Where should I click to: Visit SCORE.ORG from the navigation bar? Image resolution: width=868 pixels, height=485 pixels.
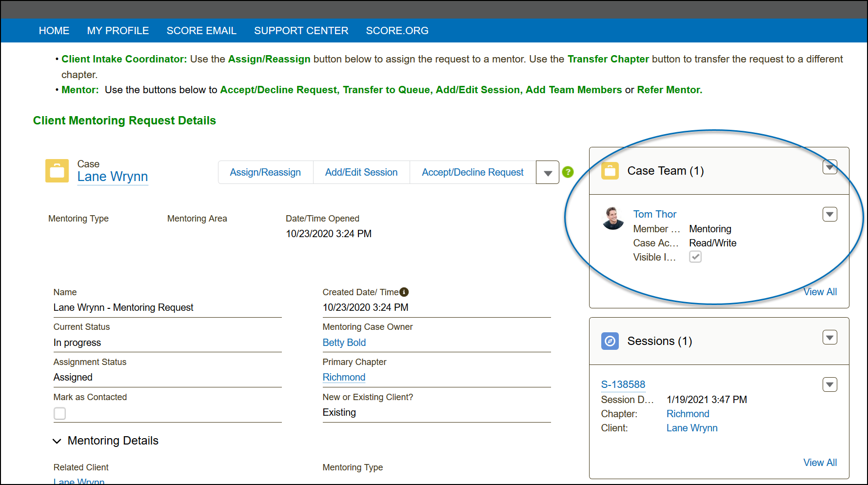coord(397,31)
